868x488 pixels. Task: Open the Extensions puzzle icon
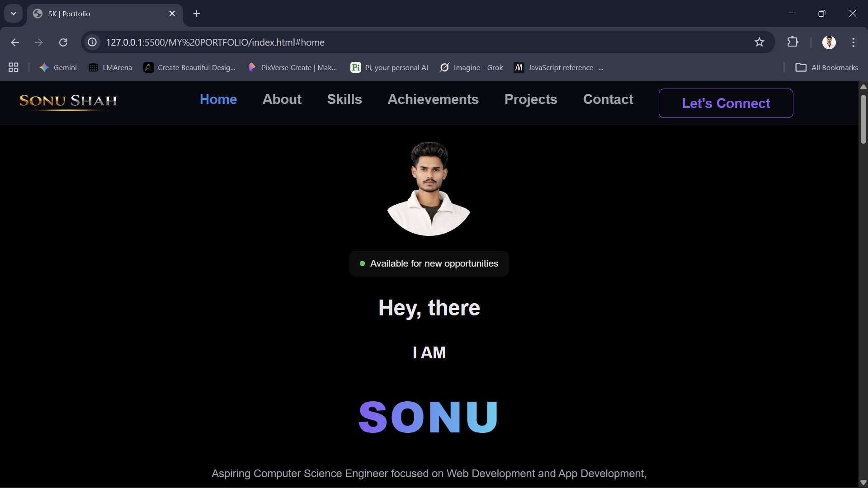(793, 42)
